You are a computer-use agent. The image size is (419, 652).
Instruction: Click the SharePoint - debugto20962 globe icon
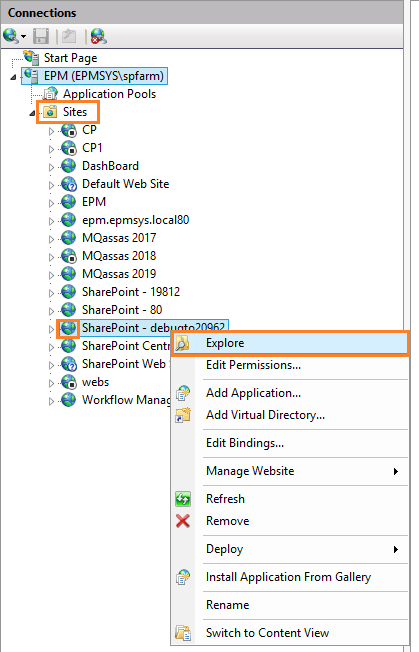69,328
